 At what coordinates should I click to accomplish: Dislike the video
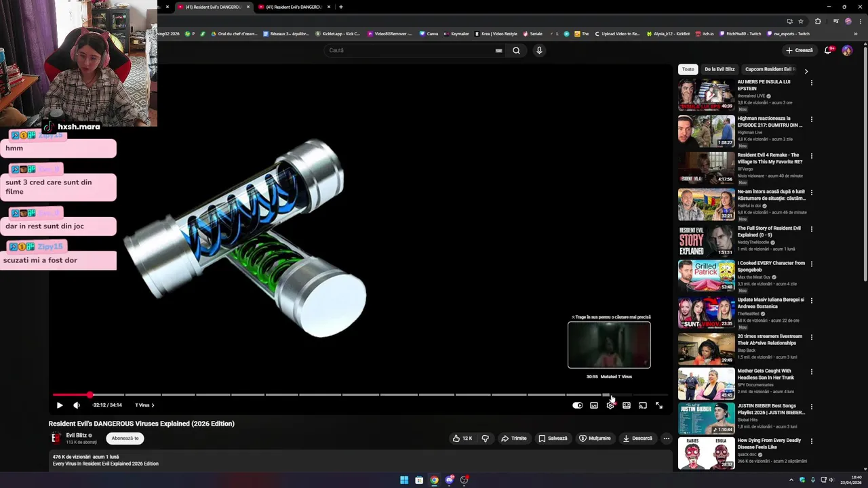485,439
